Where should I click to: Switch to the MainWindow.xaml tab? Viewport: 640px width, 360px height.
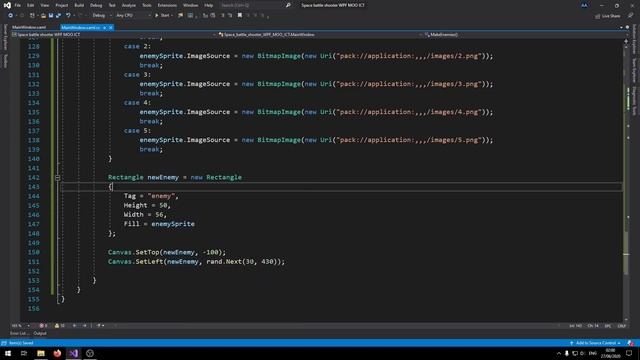29,27
